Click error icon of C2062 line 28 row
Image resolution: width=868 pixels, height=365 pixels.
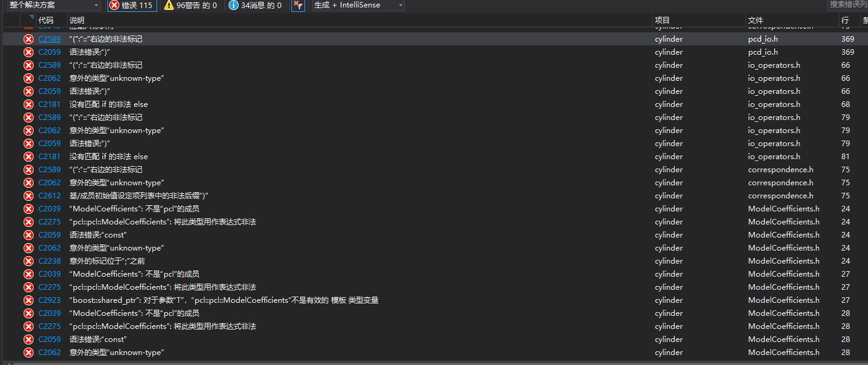pos(29,353)
